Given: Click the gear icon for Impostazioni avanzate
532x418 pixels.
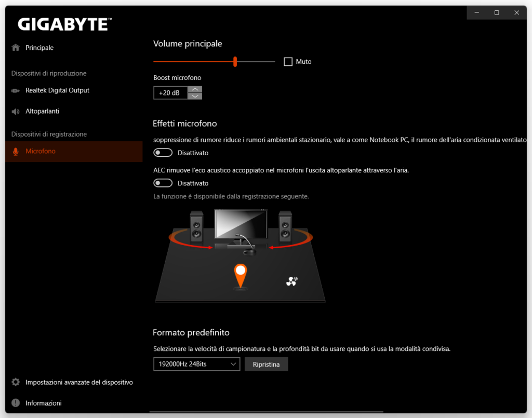Looking at the screenshot, I should 16,382.
